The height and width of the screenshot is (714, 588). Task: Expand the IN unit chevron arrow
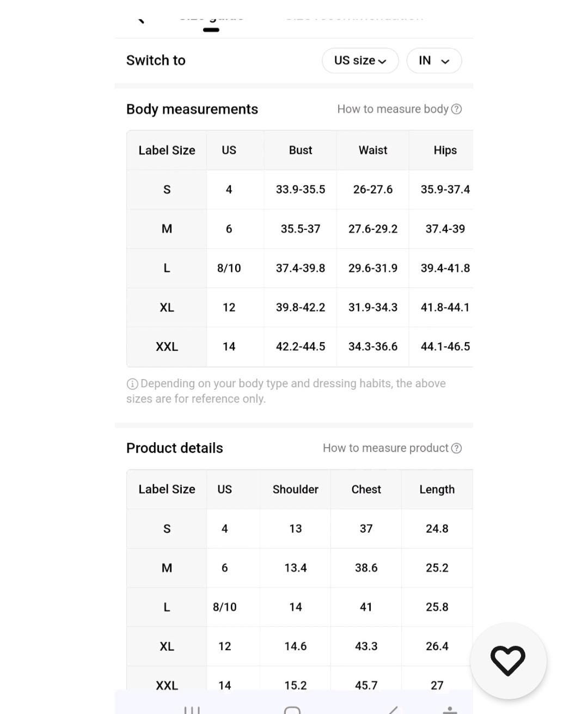(x=445, y=61)
